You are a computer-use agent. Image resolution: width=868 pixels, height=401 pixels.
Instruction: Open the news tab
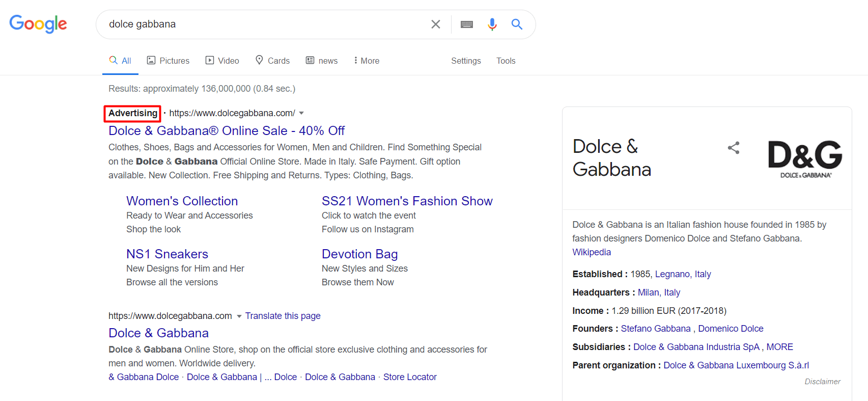coord(321,61)
